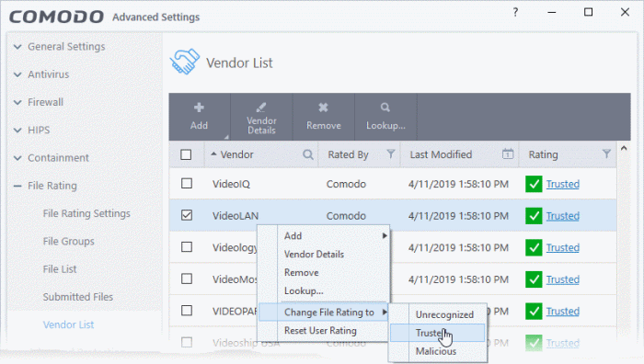This screenshot has width=644, height=364.
Task: Open Vendor Details pencil toolbar icon
Action: coord(261,108)
